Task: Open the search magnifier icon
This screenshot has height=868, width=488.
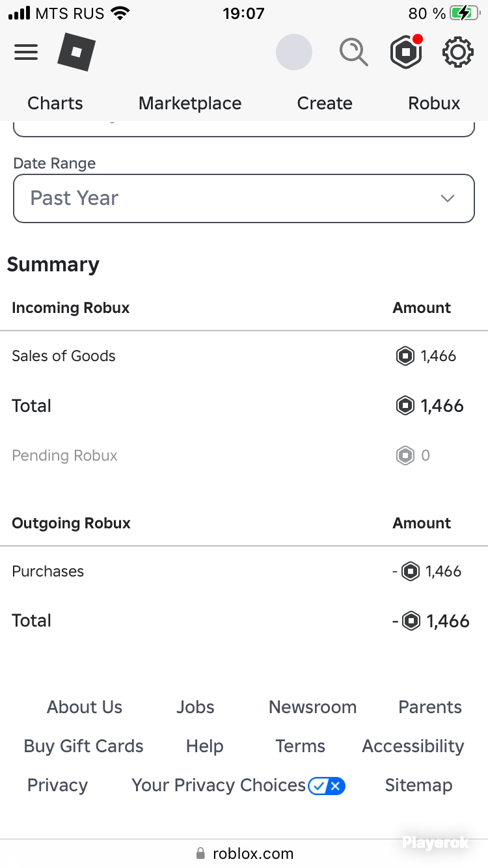Action: (x=354, y=52)
